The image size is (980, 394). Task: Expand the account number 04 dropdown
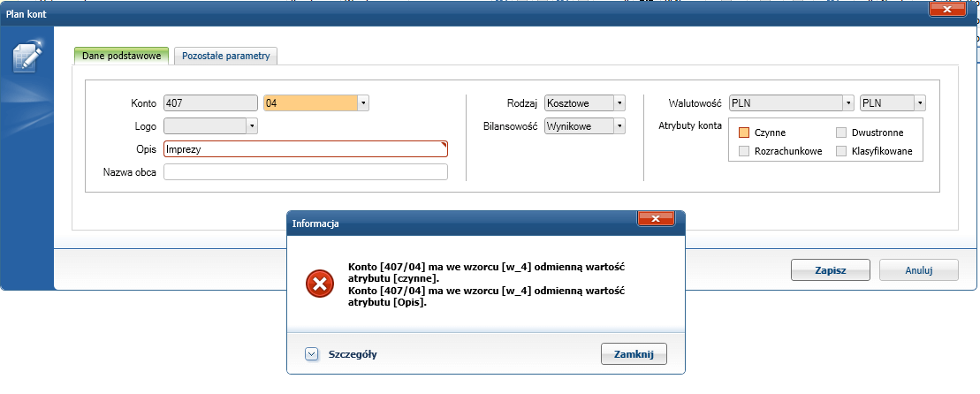tap(363, 102)
